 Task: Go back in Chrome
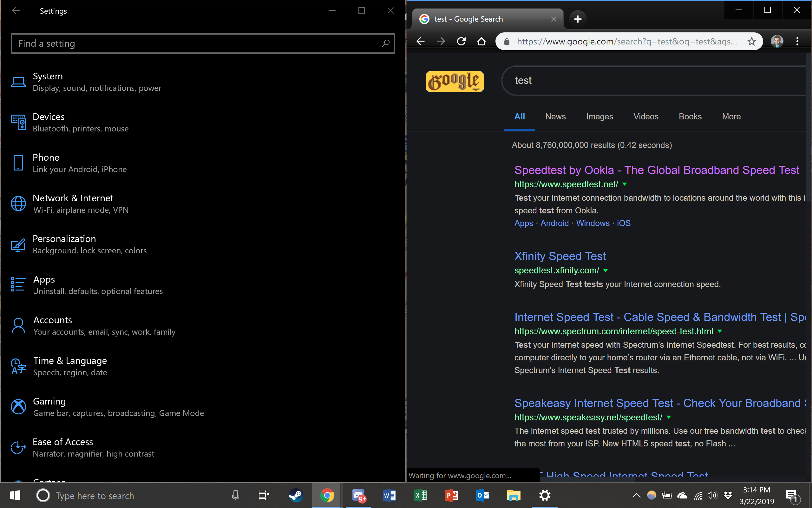420,41
